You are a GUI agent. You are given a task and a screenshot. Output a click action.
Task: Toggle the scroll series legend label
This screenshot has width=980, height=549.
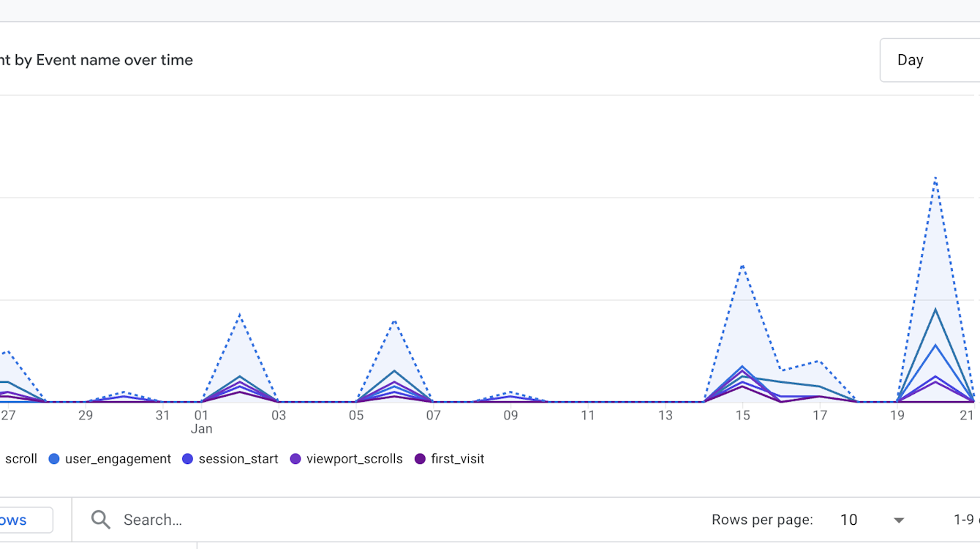[x=20, y=459]
